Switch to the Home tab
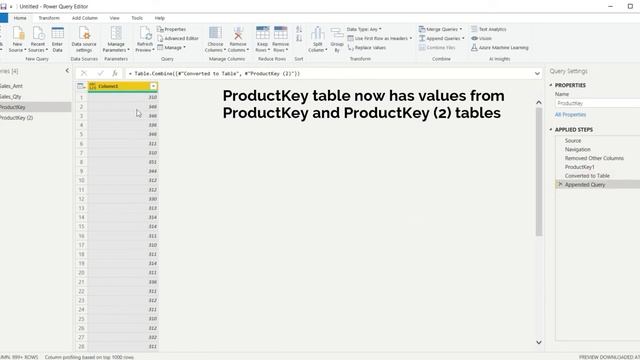640x360 pixels. pyautogui.click(x=20, y=18)
